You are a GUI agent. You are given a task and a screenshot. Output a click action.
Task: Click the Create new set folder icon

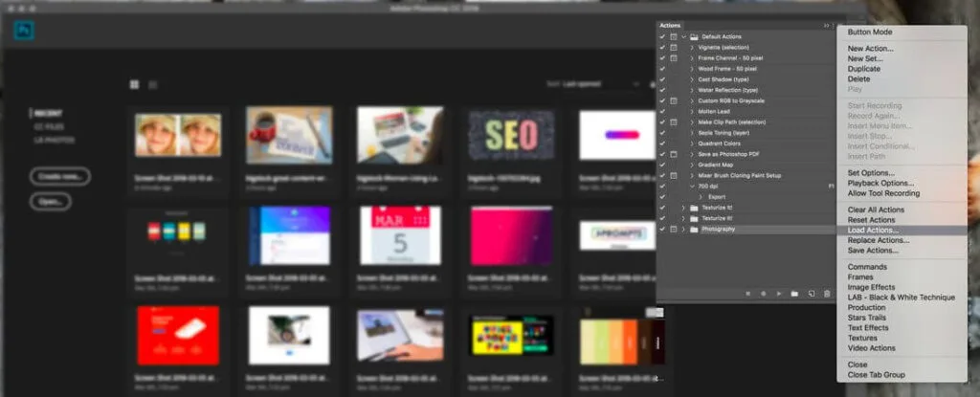pos(794,293)
